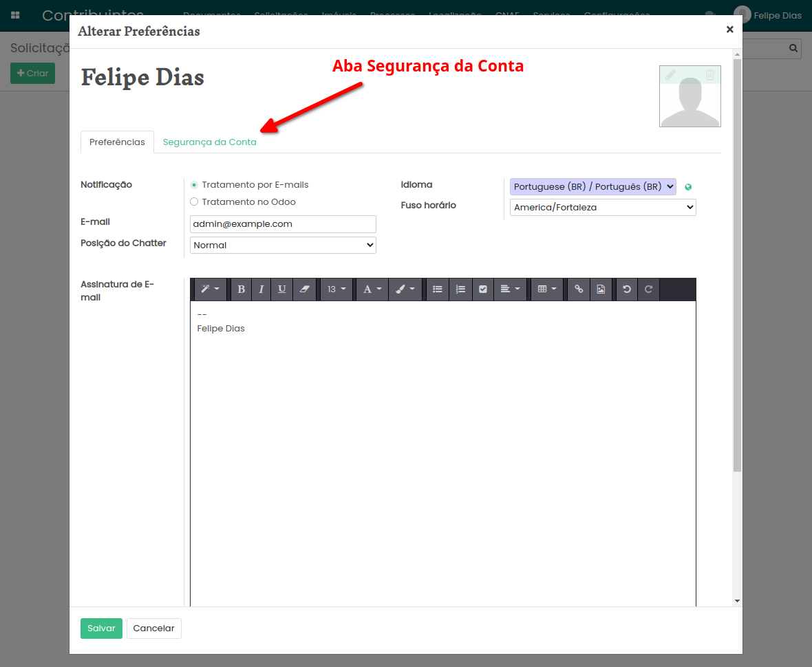Expand the Posição do Chatter dropdown
812x667 pixels.
point(283,245)
